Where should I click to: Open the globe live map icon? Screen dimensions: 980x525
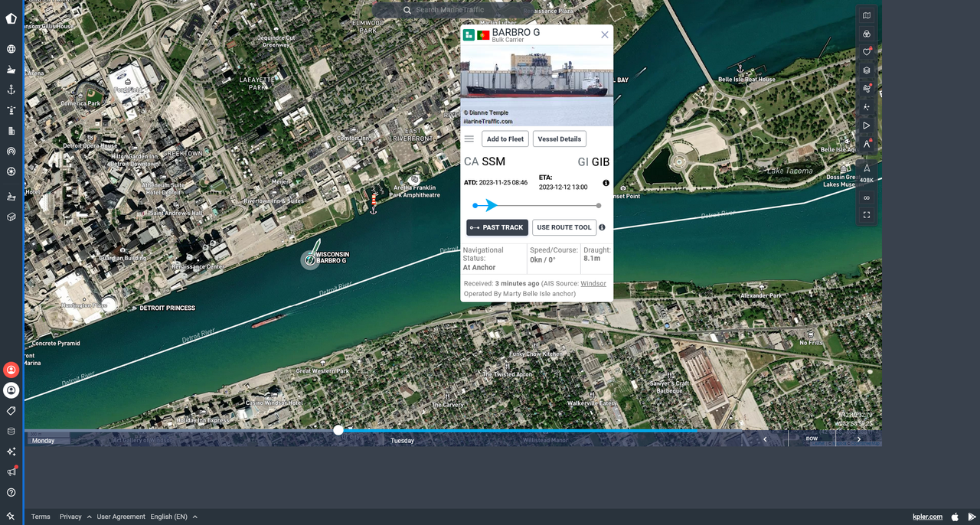click(11, 49)
